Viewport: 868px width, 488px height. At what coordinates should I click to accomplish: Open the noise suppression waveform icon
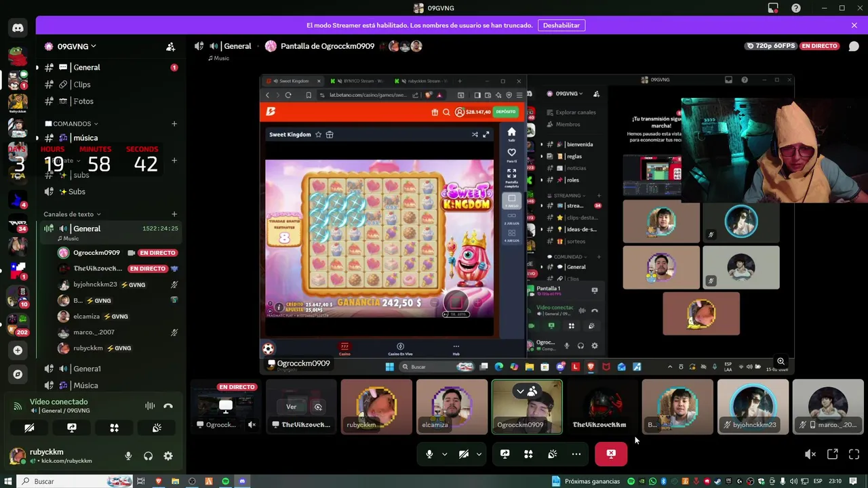[x=150, y=406]
